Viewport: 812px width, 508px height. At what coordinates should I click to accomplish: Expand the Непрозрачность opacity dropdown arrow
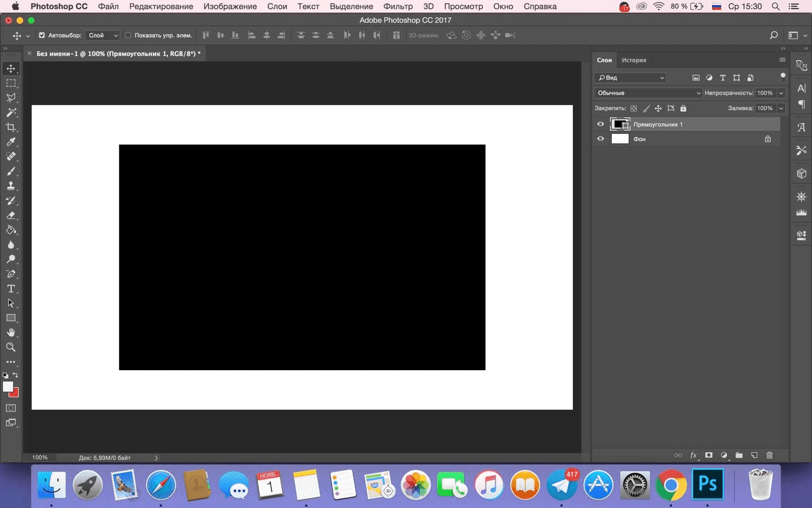[781, 93]
